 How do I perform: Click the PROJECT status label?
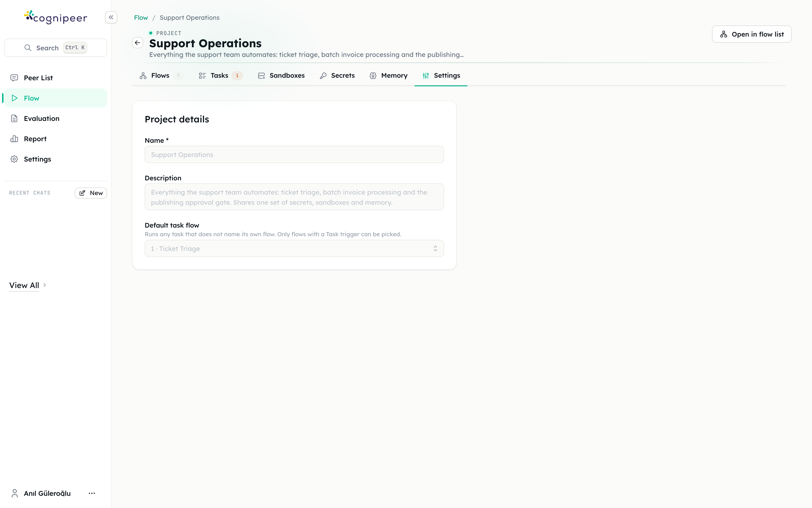pos(169,33)
